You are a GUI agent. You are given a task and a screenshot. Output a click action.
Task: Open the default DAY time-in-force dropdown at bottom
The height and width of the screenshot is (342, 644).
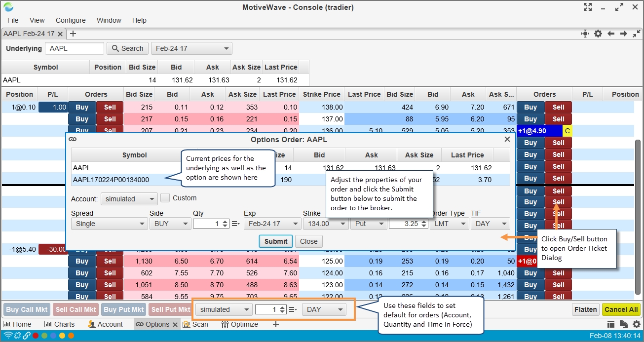pos(324,309)
